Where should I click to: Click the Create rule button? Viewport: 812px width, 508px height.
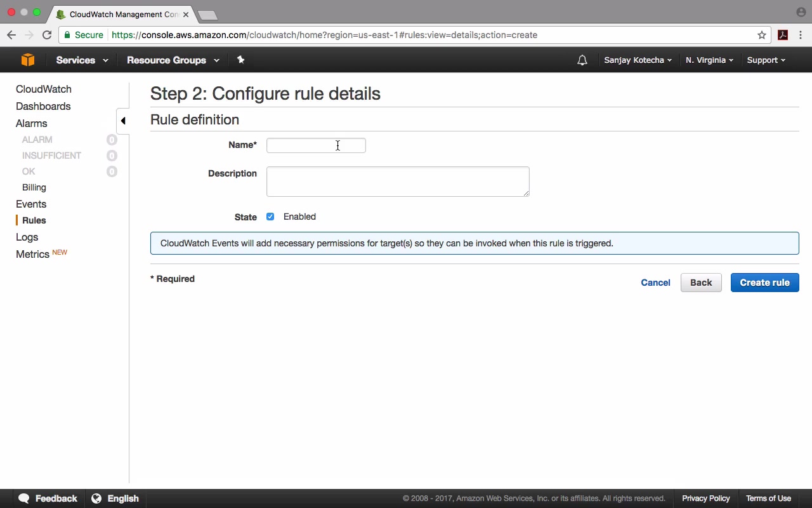[x=765, y=283]
